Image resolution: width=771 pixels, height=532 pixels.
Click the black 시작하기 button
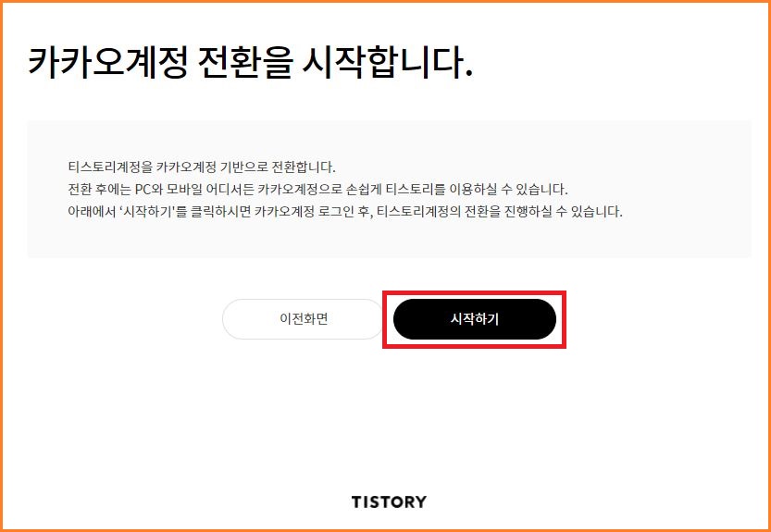pos(475,319)
